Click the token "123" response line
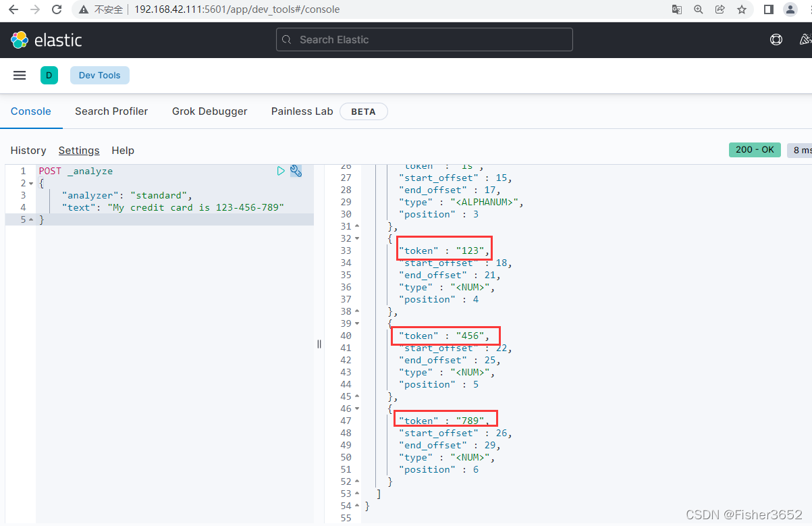Viewport: 812px width, 526px height. coord(443,251)
